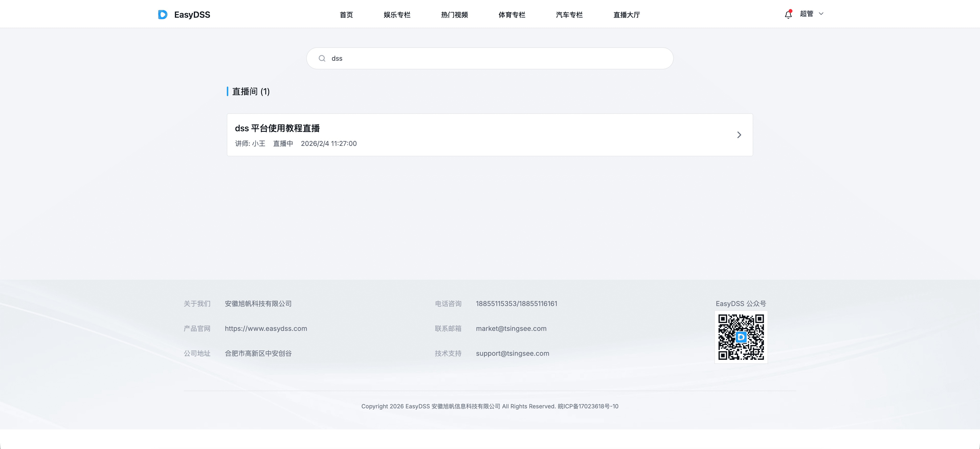This screenshot has height=449, width=980.
Task: Open the dss live room via chevron arrow
Action: tap(739, 135)
